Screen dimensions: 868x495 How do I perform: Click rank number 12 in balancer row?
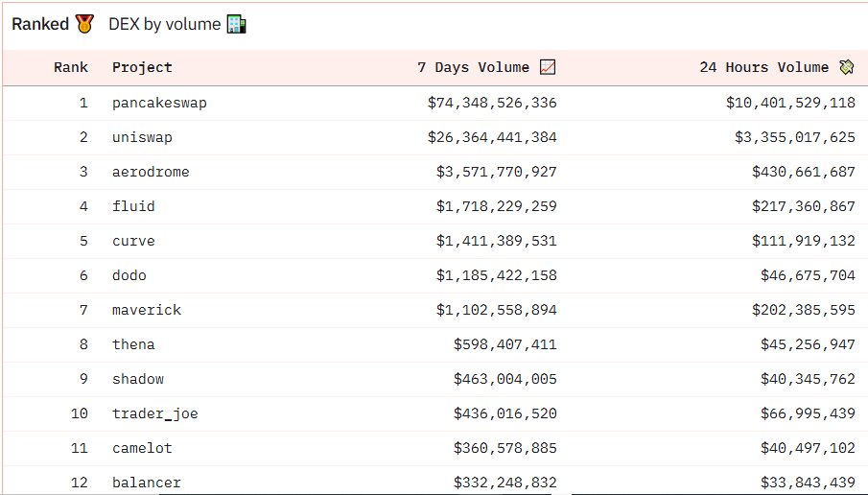point(80,483)
